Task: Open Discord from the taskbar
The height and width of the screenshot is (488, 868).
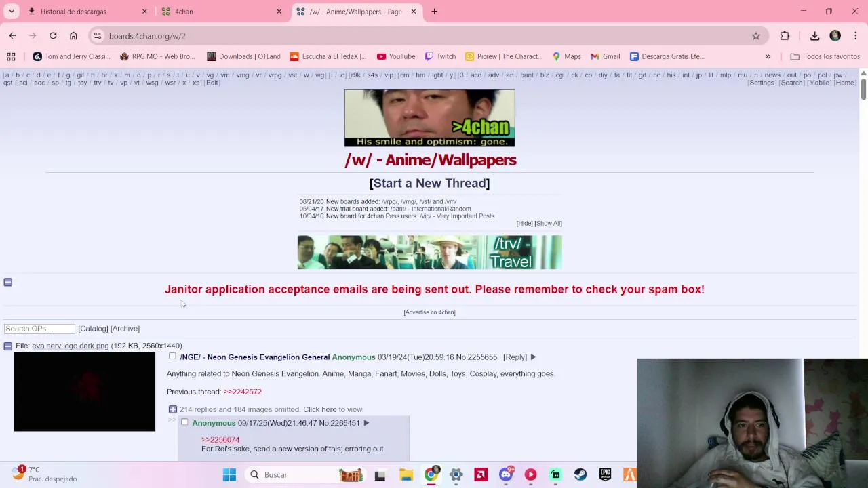Action: click(506, 475)
